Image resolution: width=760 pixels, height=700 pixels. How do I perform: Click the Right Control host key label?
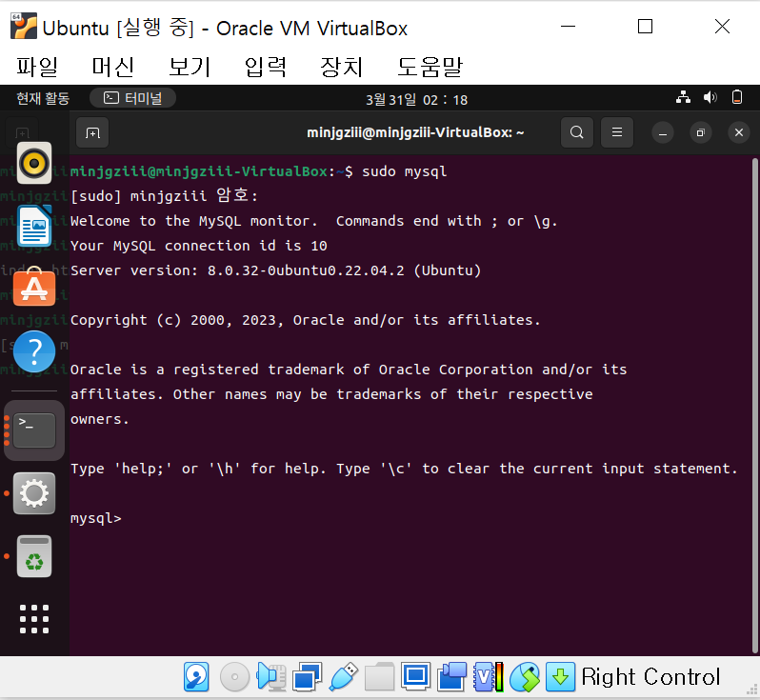point(650,677)
